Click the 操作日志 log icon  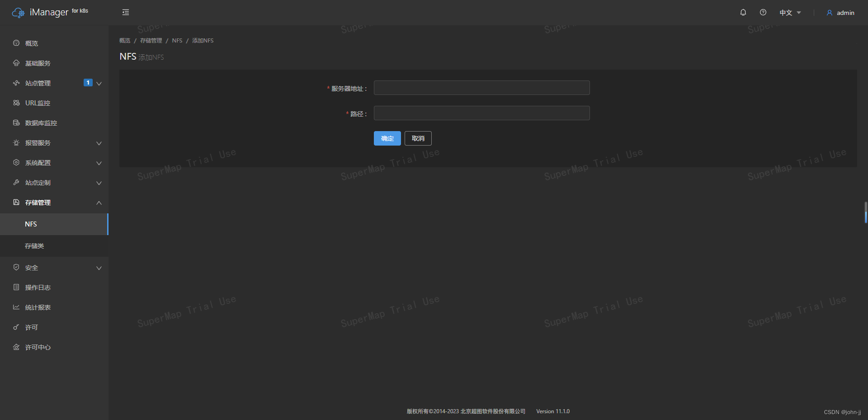(x=16, y=287)
